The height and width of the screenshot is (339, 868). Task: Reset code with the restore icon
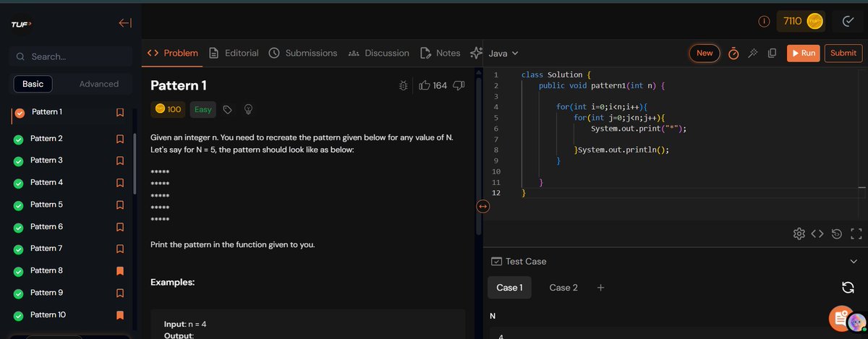tap(837, 233)
